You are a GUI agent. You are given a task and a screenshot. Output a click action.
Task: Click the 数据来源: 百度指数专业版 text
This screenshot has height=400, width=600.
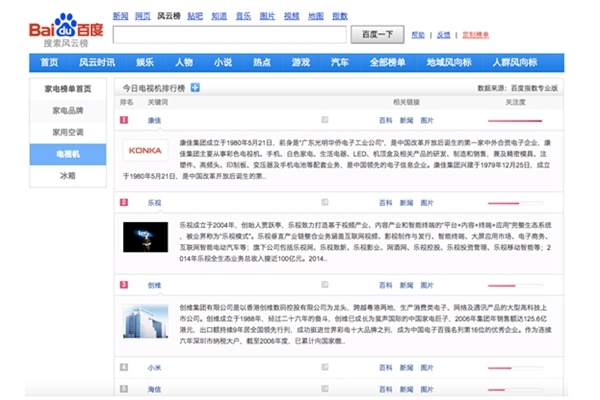click(517, 88)
